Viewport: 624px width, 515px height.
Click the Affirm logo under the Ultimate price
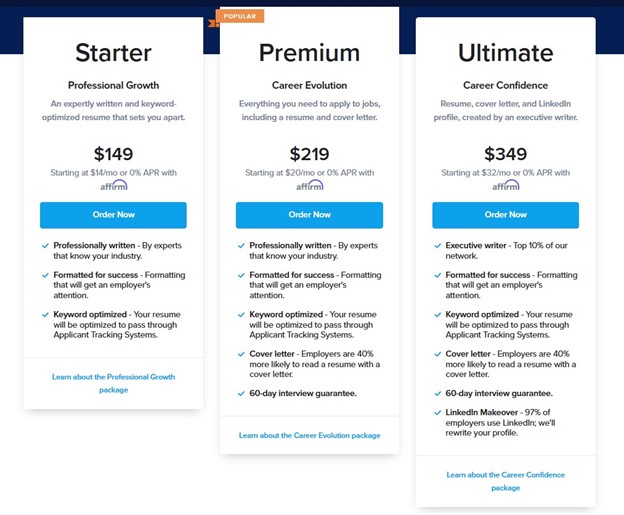pyautogui.click(x=506, y=185)
